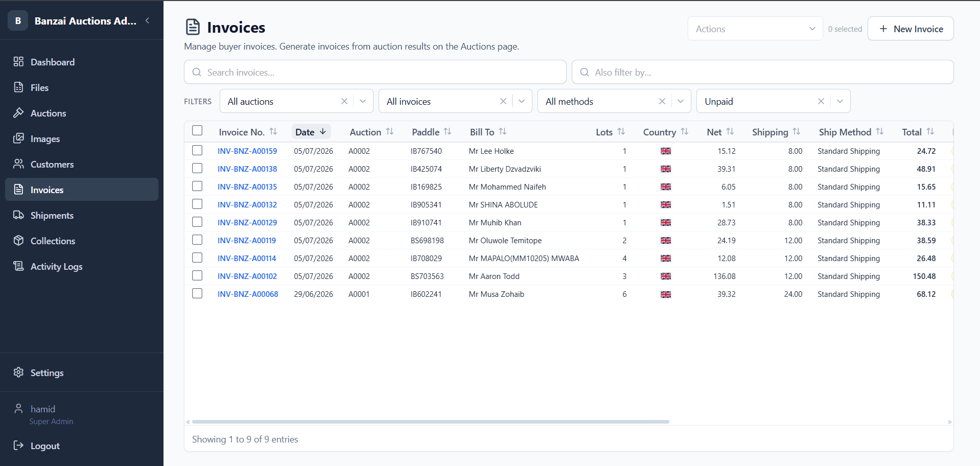Viewport: 980px width, 466px height.
Task: Clear the Unpaid status filter X
Action: tap(821, 101)
